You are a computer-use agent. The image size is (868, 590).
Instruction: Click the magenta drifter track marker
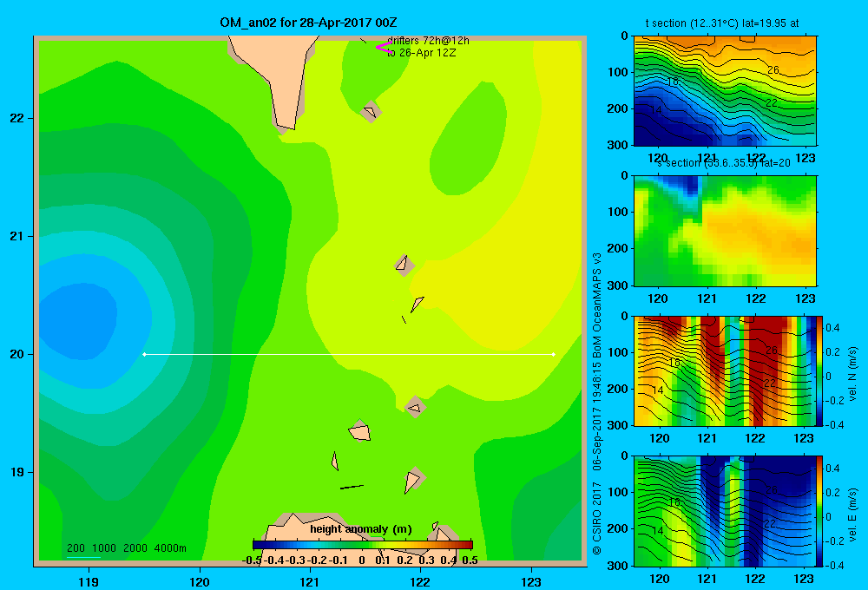(x=384, y=47)
